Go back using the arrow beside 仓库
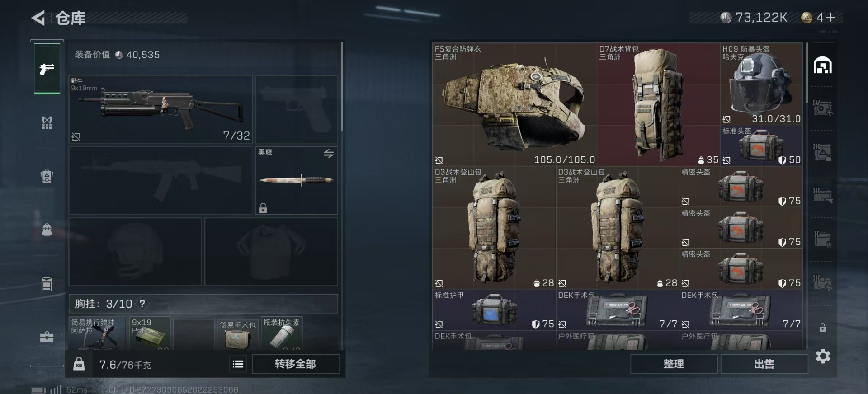Screen dimensions: 868x394 (38, 18)
